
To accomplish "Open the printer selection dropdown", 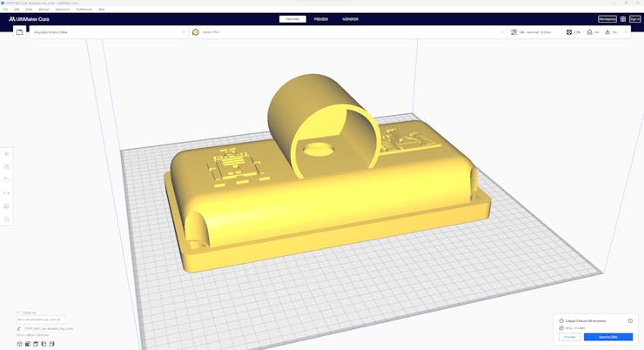I will [x=109, y=32].
